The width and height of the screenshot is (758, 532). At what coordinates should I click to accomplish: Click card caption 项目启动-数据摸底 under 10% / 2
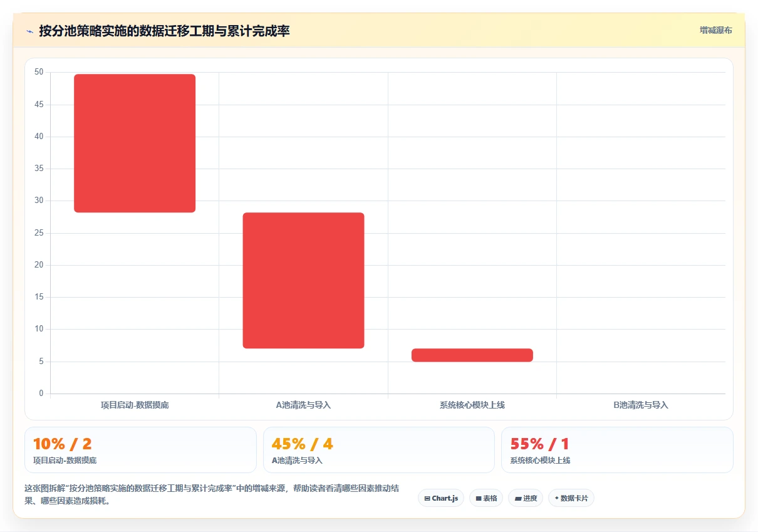65,461
